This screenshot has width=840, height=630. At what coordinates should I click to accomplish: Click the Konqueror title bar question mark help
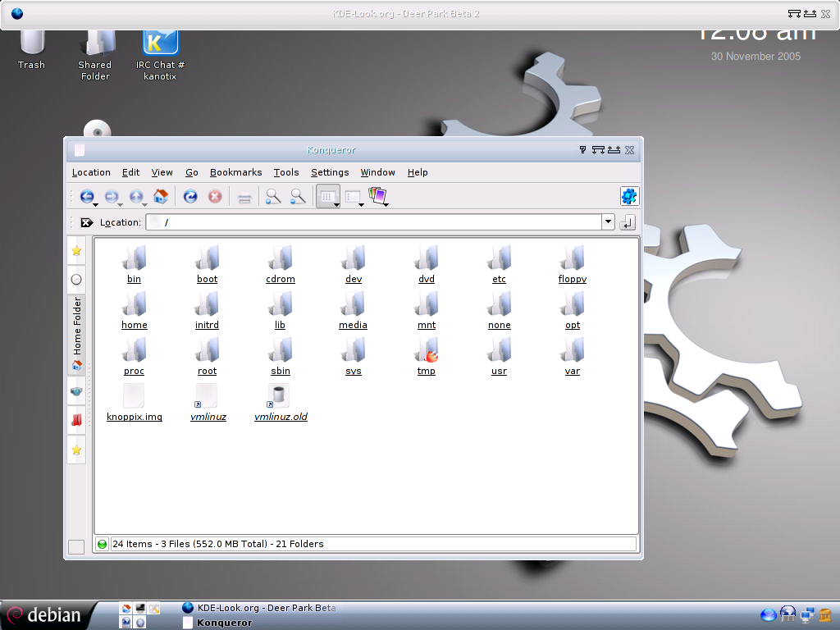583,150
